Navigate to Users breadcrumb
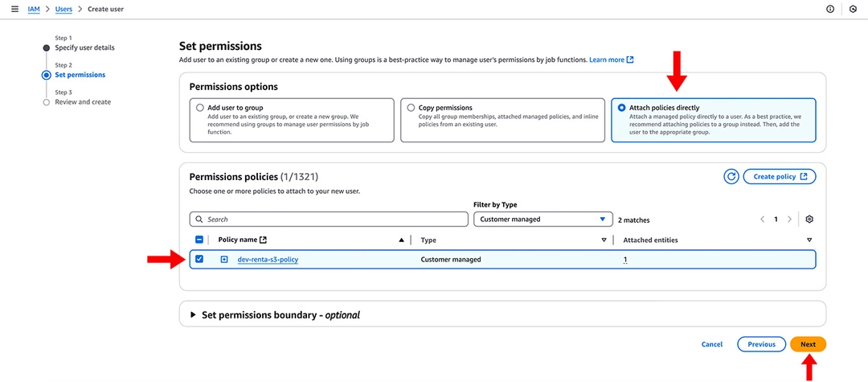Image resolution: width=868 pixels, height=382 pixels. coord(63,10)
